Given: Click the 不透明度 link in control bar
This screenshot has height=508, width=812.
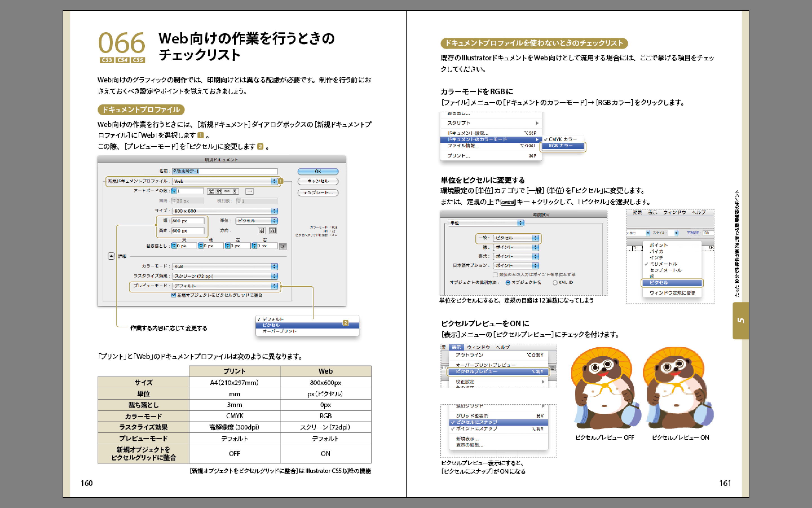Looking at the screenshot, I should click(693, 233).
